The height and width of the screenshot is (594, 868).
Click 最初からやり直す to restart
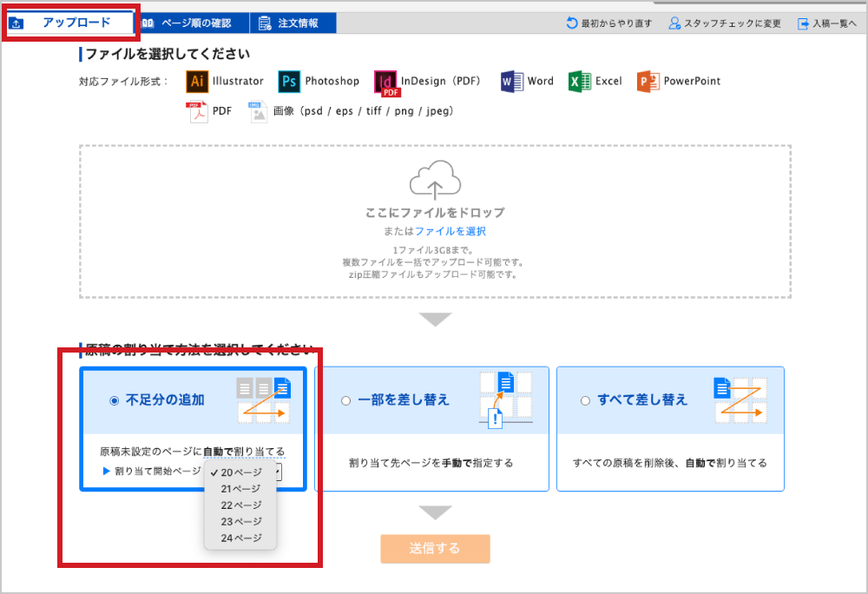(x=608, y=23)
